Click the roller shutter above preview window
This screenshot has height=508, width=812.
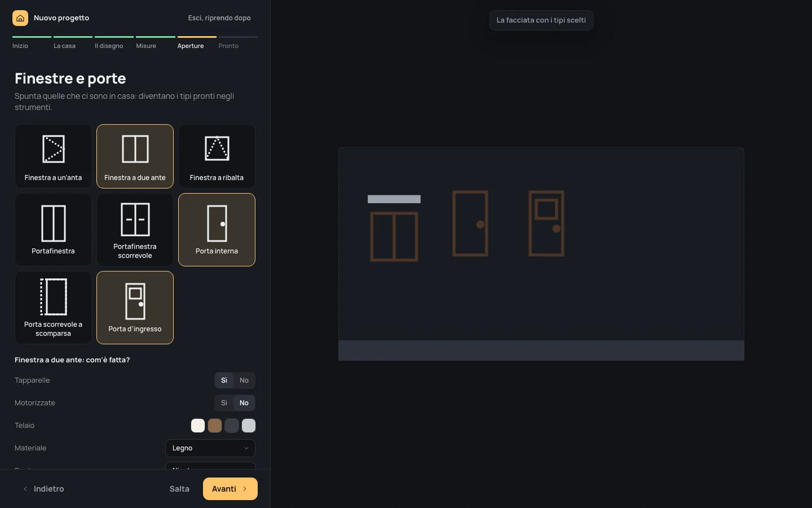click(x=394, y=199)
